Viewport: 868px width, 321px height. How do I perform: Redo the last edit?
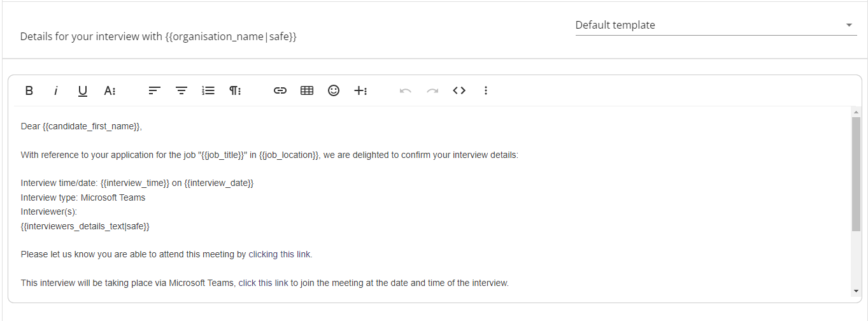point(432,90)
